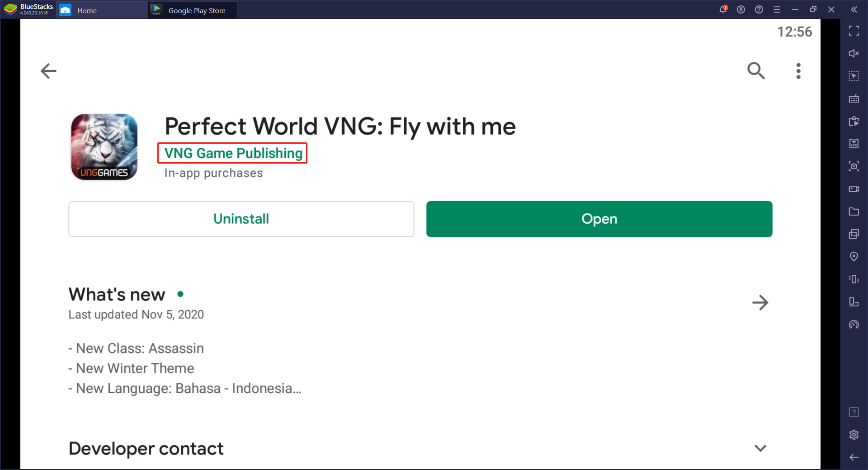Image resolution: width=868 pixels, height=470 pixels.
Task: Select the Google Play Store tab
Action: click(193, 10)
